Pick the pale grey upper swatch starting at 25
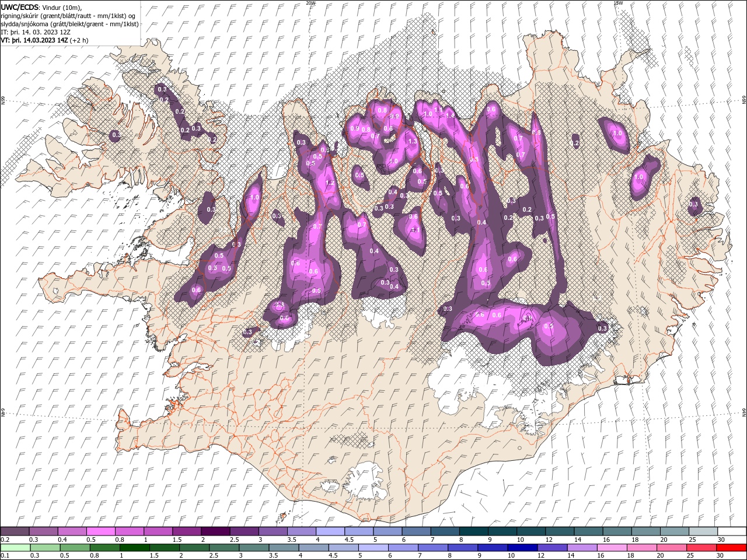 (704, 531)
